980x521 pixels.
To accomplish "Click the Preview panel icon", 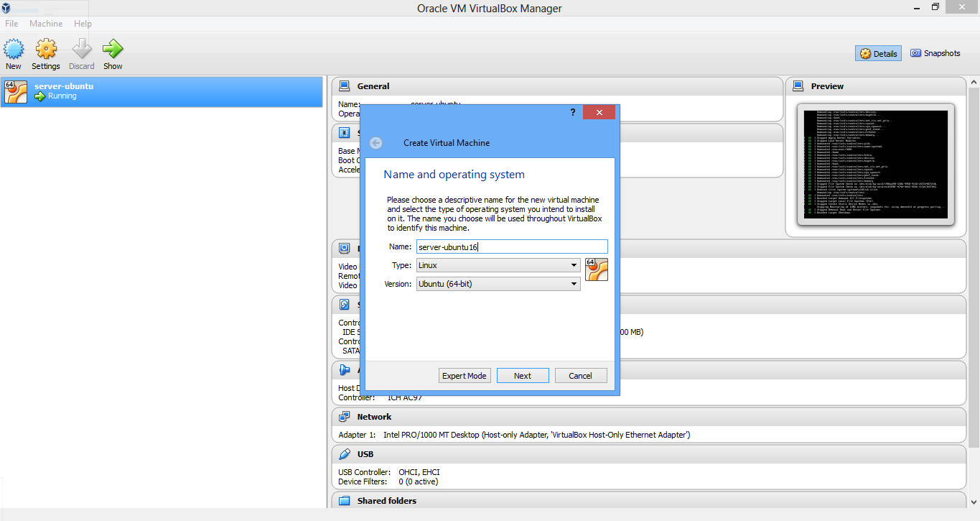I will pyautogui.click(x=798, y=86).
